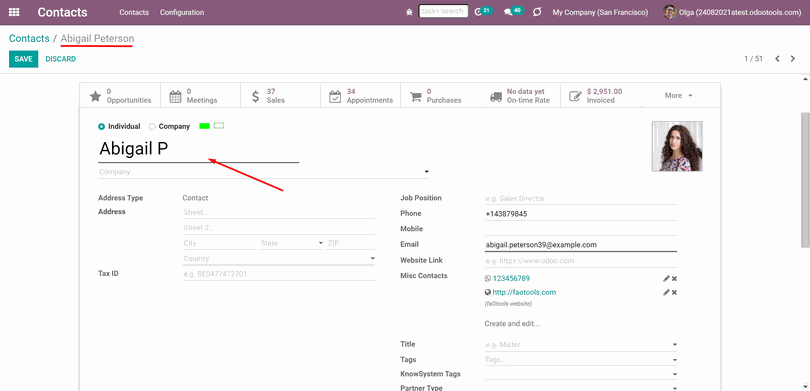This screenshot has height=391, width=810.
Task: Select the Individual radio option
Action: [101, 127]
